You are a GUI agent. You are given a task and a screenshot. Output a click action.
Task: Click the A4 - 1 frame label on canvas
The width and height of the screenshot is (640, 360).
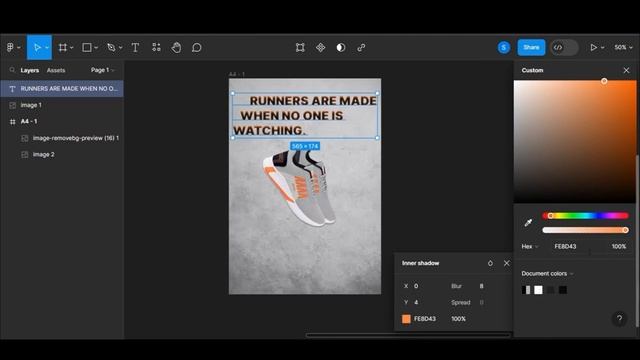[237, 74]
